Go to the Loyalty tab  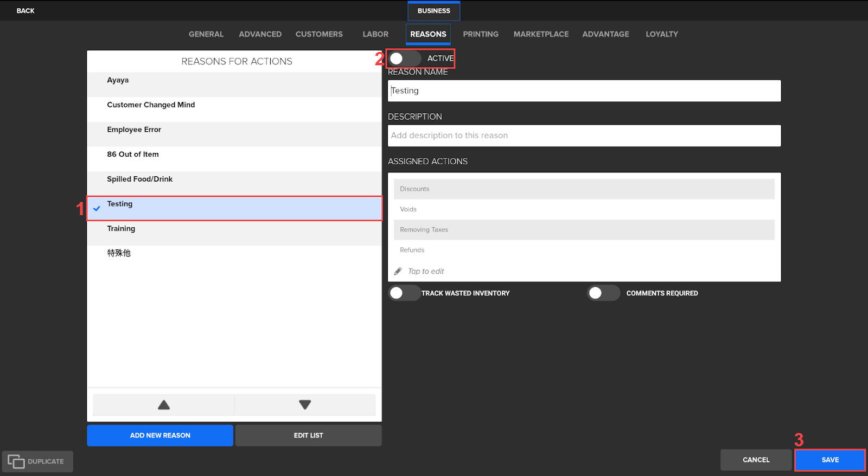(661, 34)
